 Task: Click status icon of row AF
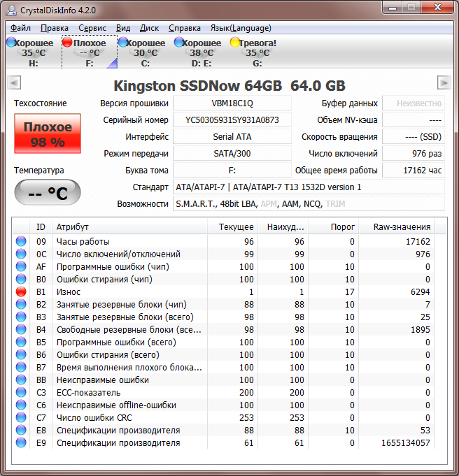[21, 266]
